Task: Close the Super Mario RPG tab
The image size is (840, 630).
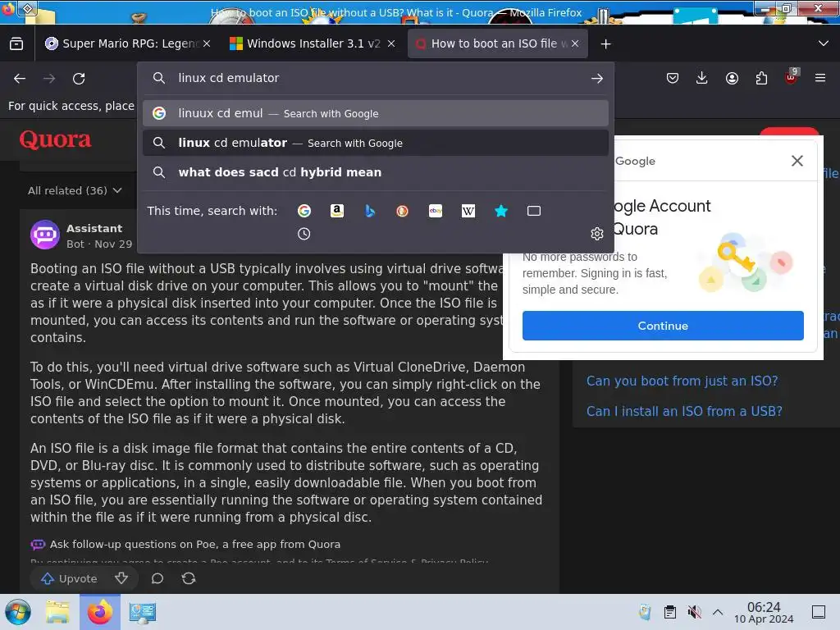Action: (x=207, y=43)
